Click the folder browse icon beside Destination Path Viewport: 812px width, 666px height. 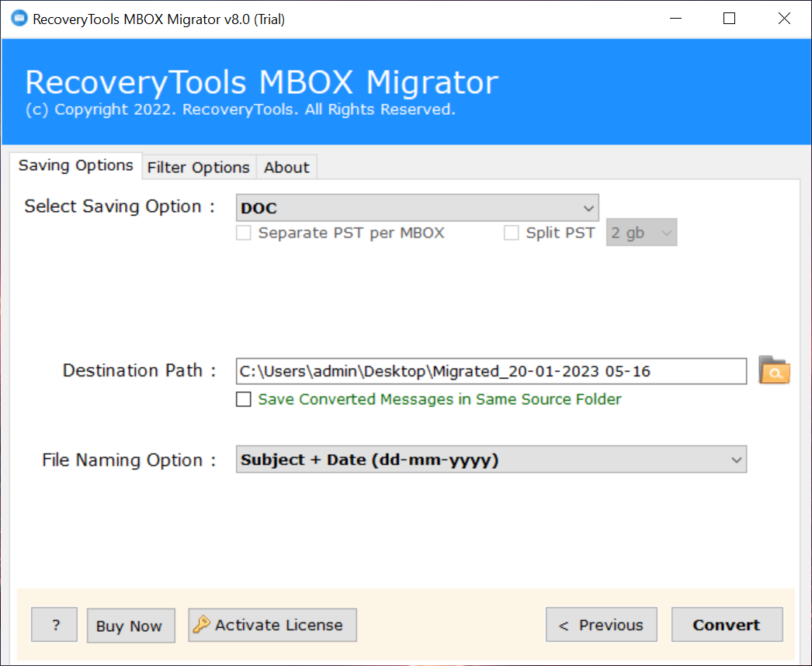[x=773, y=371]
